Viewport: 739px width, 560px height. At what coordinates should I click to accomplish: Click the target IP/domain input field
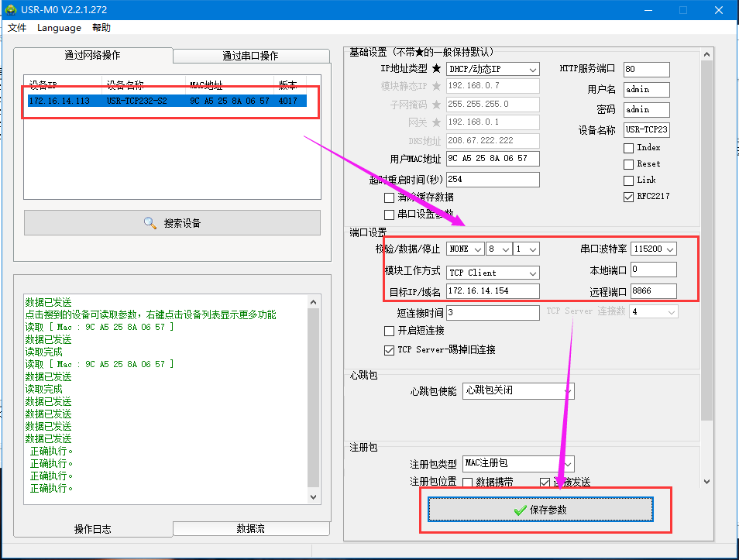(493, 291)
